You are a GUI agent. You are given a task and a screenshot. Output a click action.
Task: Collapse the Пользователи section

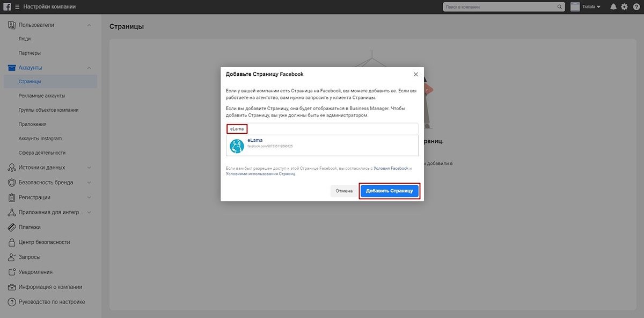89,25
